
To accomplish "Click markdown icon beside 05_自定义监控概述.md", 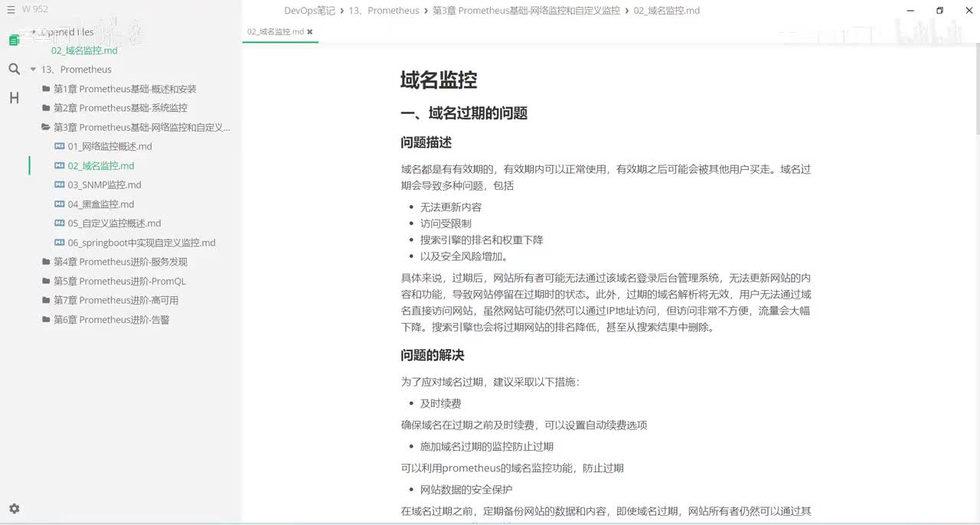I will pyautogui.click(x=60, y=223).
